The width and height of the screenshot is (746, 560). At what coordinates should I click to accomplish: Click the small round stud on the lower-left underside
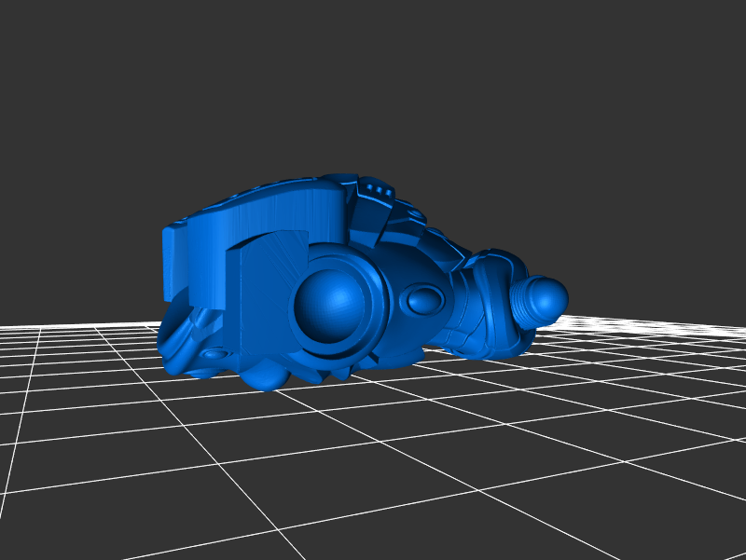tap(214, 353)
